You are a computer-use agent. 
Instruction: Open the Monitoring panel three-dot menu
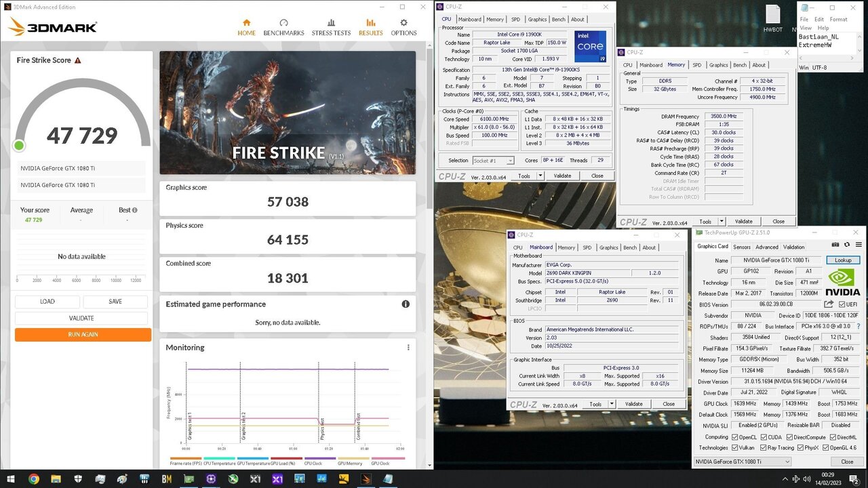pyautogui.click(x=408, y=348)
